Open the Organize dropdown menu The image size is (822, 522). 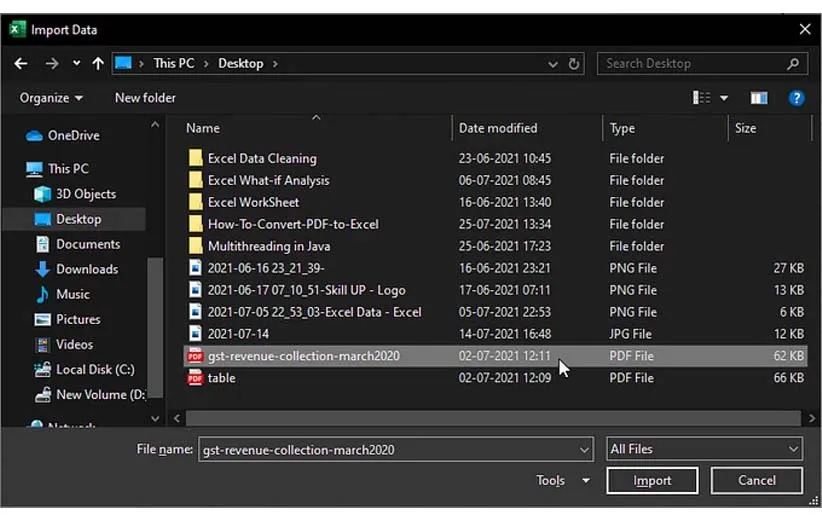click(x=51, y=98)
